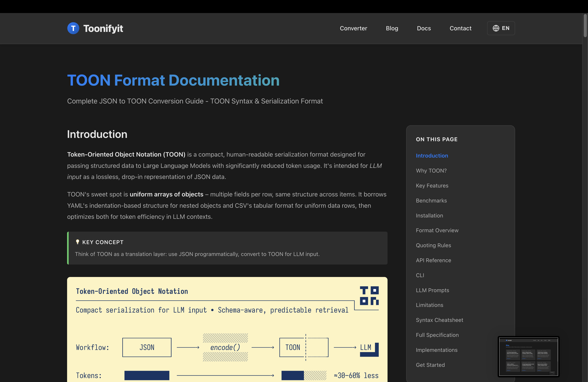Click the page preview thumbnail bottom right

[528, 356]
